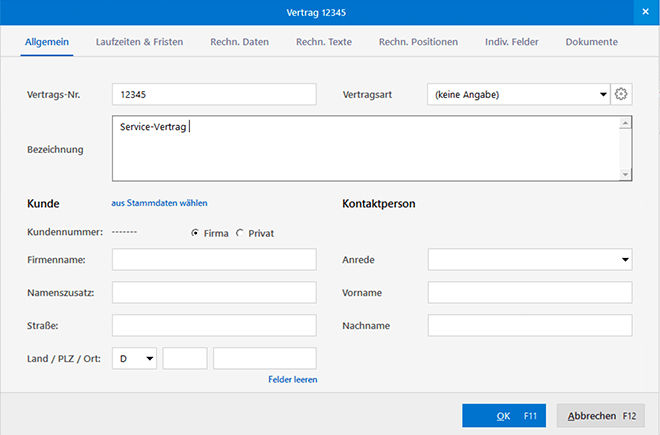Viewport: 660px width, 435px height.
Task: Switch to the Dokumente tab
Action: pos(591,42)
